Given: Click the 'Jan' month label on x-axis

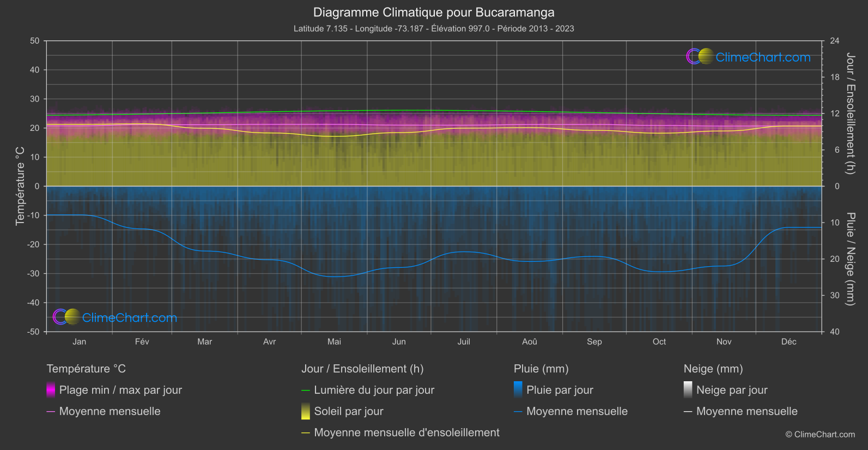Looking at the screenshot, I should (80, 341).
